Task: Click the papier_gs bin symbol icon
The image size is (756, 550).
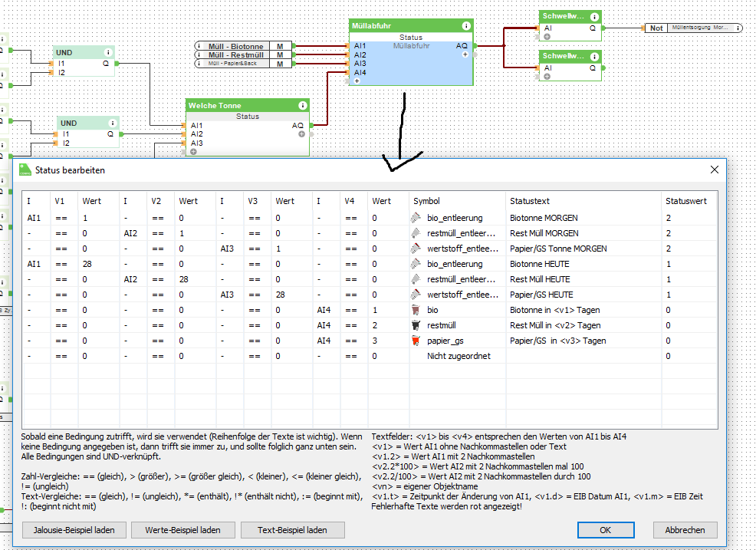Action: coord(416,341)
